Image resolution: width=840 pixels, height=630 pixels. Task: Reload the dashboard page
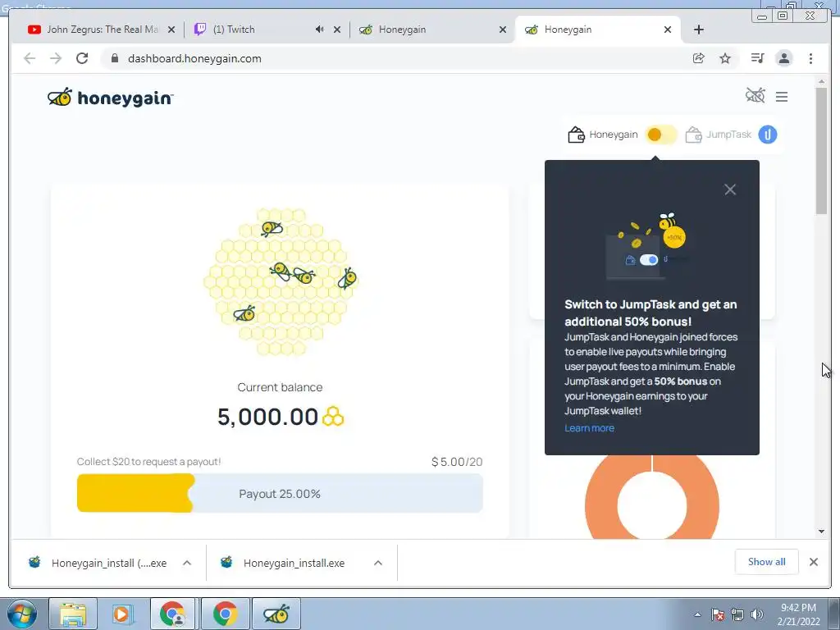click(82, 58)
